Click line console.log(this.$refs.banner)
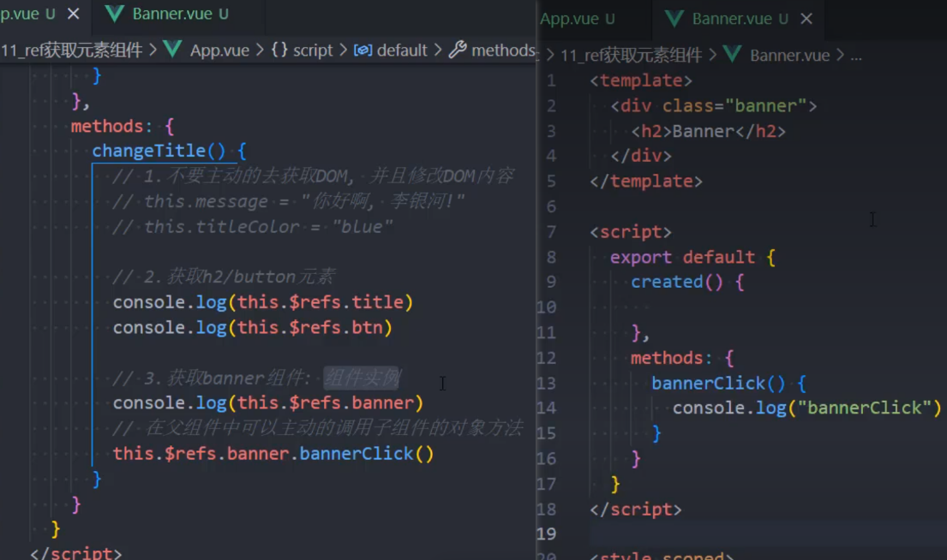The image size is (947, 560). [x=268, y=403]
